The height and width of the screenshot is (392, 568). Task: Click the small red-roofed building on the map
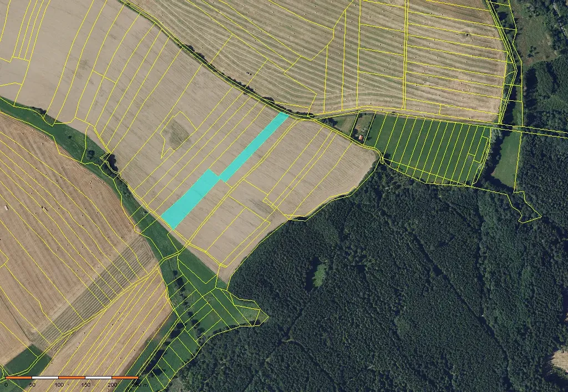point(361,137)
